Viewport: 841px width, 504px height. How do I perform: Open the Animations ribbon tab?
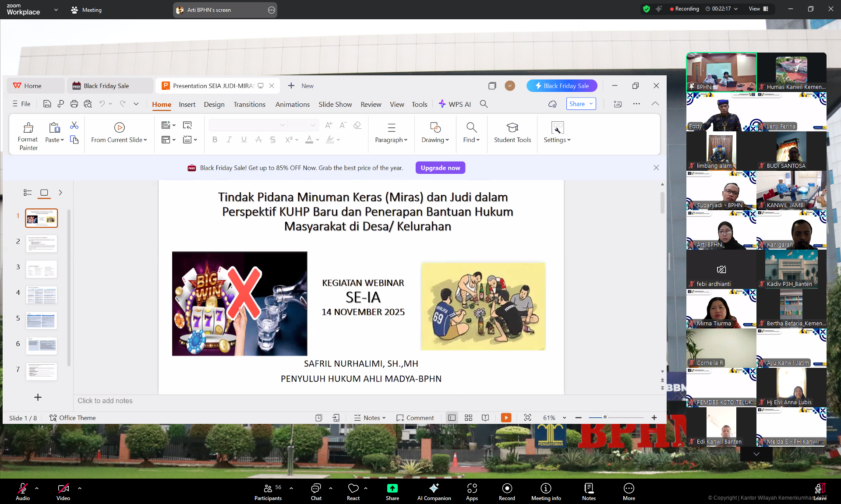click(292, 104)
